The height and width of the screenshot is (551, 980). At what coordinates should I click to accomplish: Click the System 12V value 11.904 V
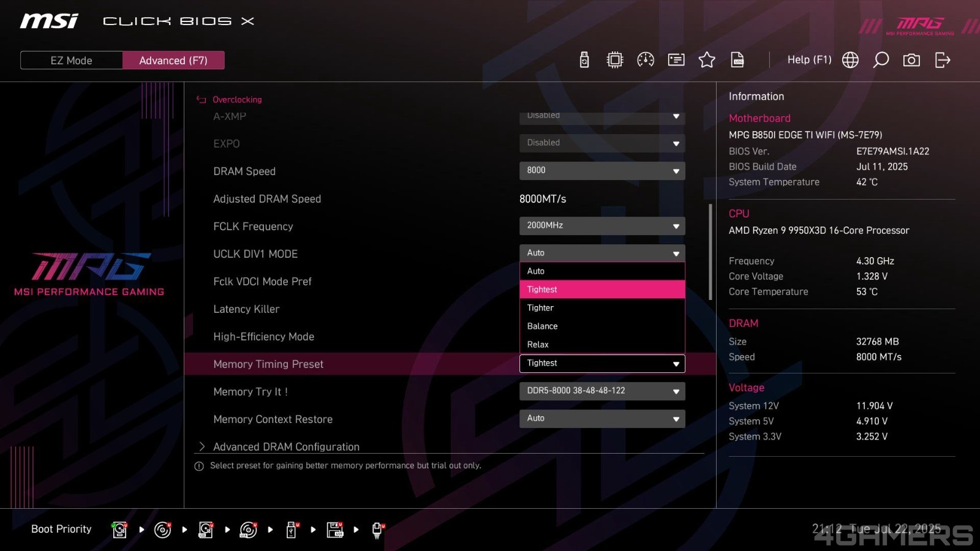point(875,406)
